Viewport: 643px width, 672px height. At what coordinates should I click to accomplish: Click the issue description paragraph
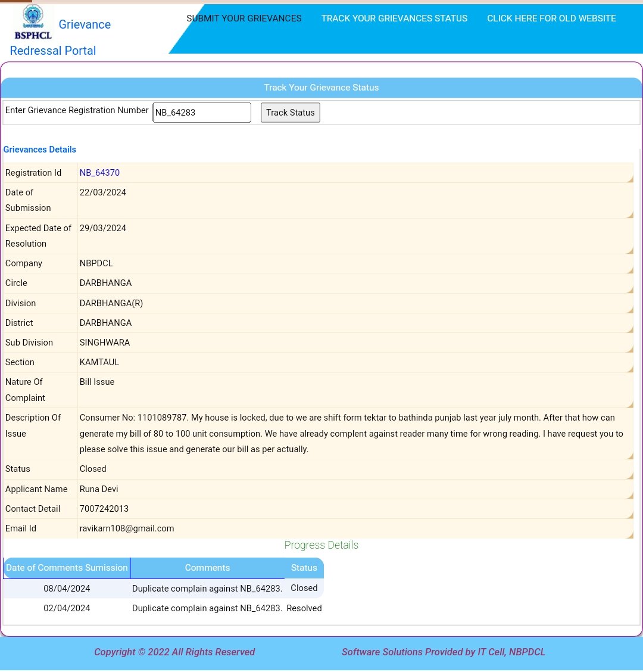351,433
